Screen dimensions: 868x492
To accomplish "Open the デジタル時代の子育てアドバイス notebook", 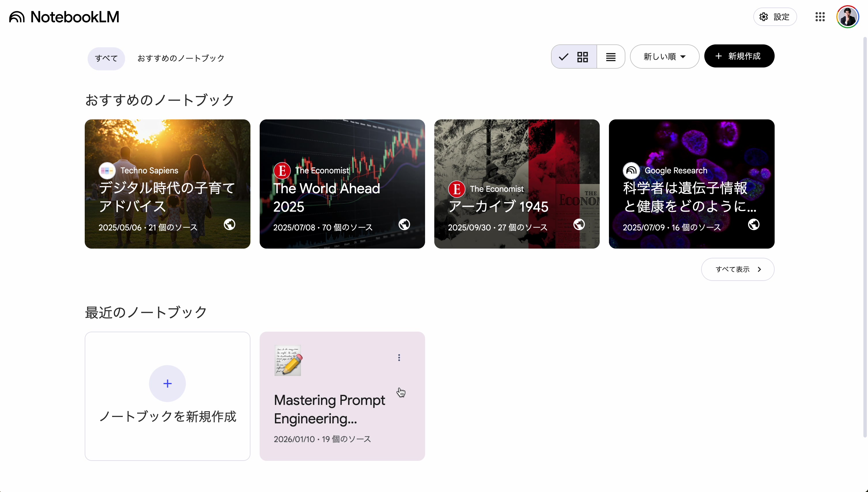I will (167, 184).
